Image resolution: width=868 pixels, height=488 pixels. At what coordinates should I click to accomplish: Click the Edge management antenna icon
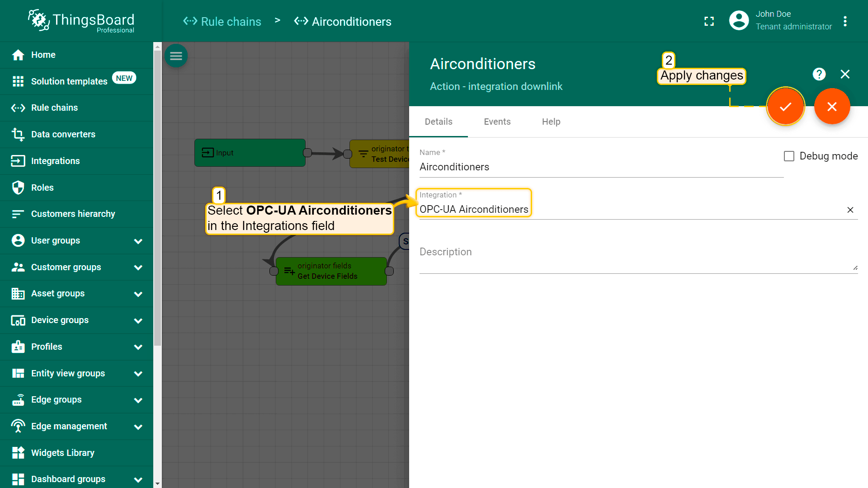(x=18, y=426)
